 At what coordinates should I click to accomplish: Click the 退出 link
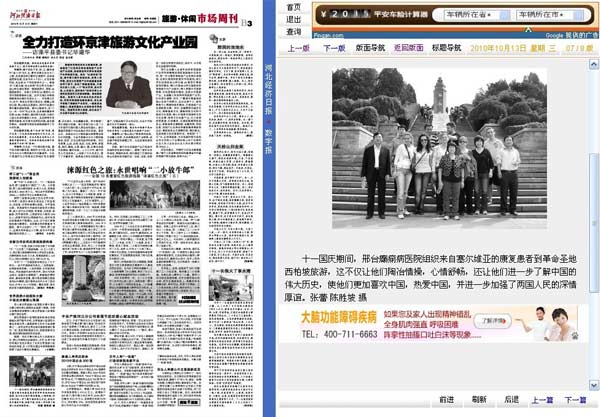pos(293,20)
